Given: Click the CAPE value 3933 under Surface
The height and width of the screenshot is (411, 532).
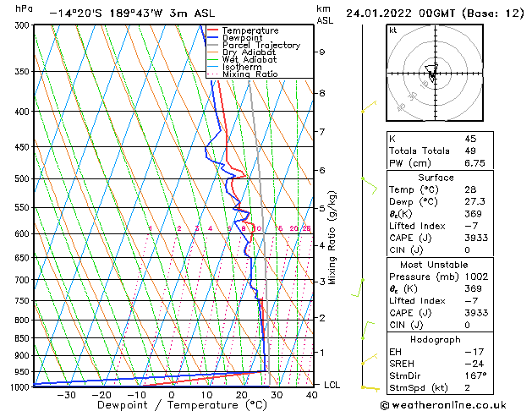Looking at the screenshot, I should coord(476,238).
